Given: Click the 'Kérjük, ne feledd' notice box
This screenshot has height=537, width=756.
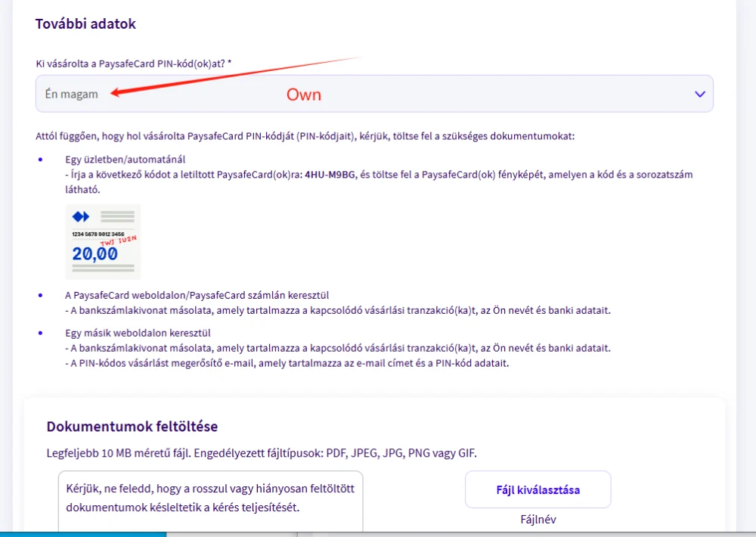Looking at the screenshot, I should click(x=211, y=501).
